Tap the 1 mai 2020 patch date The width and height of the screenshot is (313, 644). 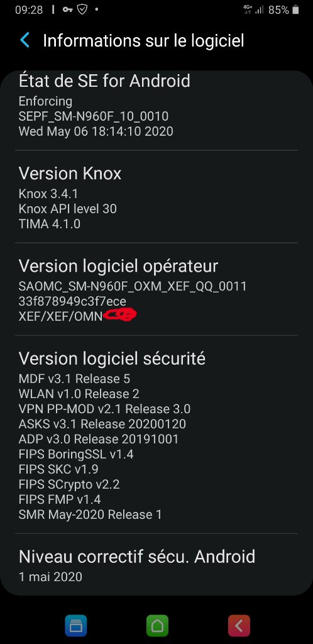coord(50,576)
